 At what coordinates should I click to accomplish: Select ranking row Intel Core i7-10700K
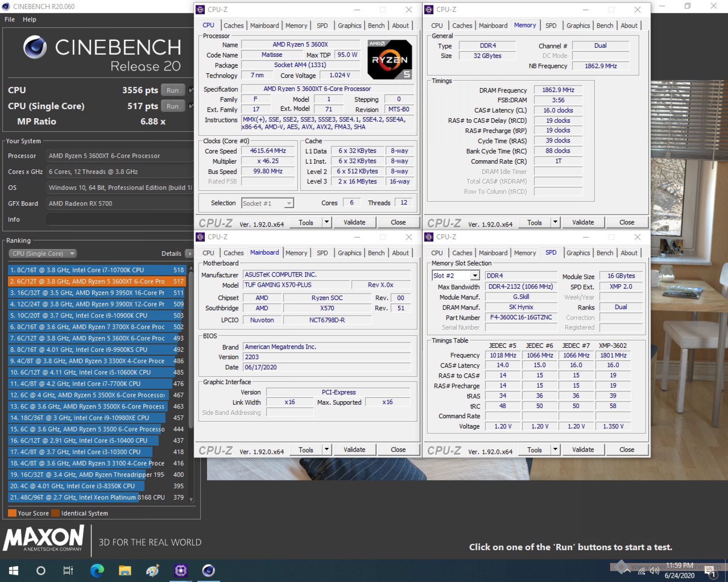97,270
